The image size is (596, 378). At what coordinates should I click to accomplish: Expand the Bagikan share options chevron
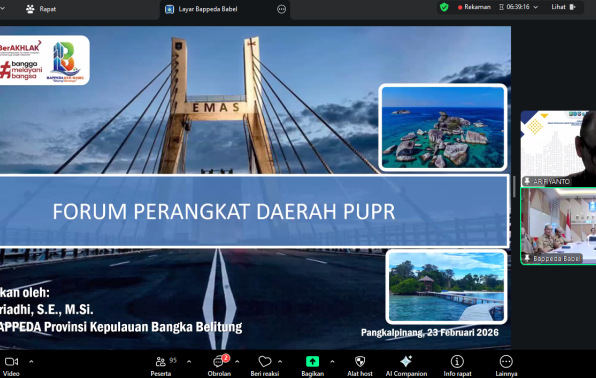(x=332, y=361)
